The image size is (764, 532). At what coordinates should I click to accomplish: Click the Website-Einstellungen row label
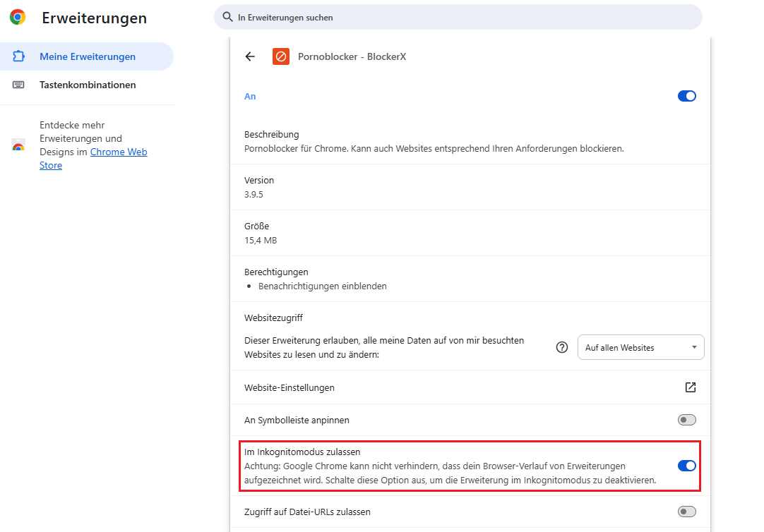coord(290,387)
